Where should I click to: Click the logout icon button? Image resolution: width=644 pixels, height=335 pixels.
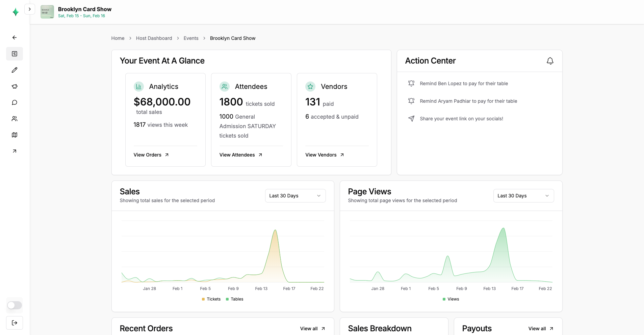coord(15,323)
